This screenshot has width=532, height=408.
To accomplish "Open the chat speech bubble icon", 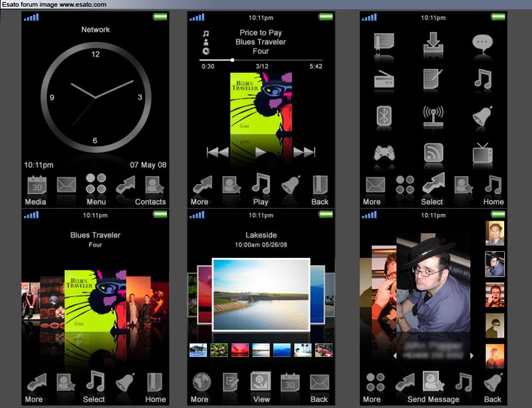I will click(482, 43).
